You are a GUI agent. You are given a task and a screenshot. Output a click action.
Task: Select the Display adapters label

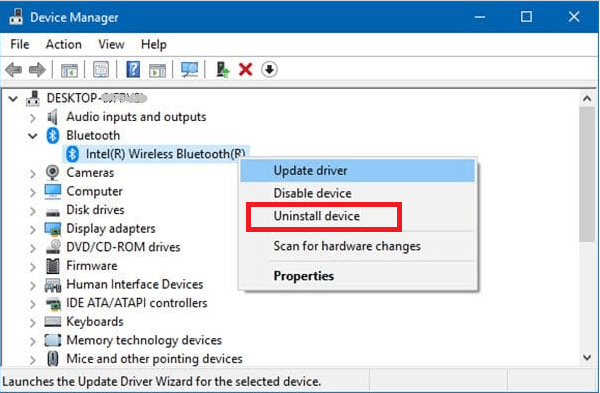pos(111,229)
